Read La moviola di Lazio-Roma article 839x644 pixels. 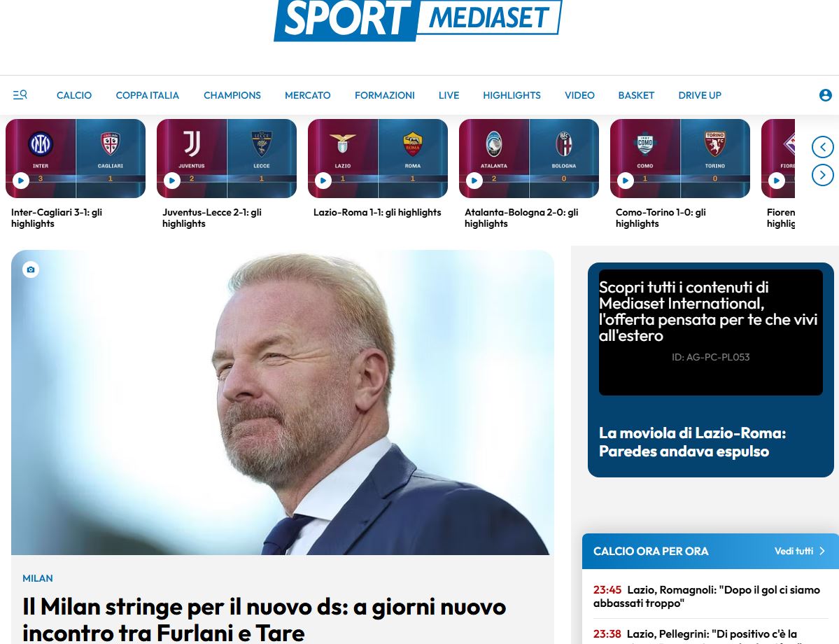tap(692, 442)
